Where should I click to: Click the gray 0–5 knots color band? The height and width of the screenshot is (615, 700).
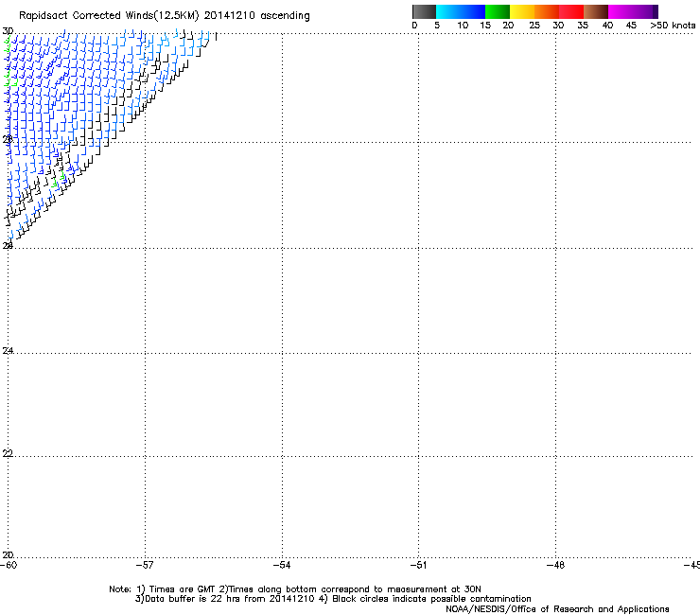[424, 11]
